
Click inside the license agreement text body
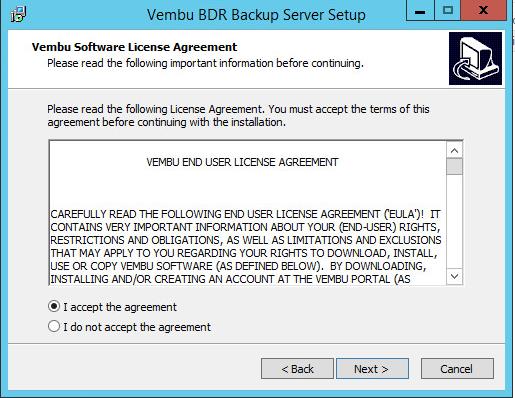point(247,246)
